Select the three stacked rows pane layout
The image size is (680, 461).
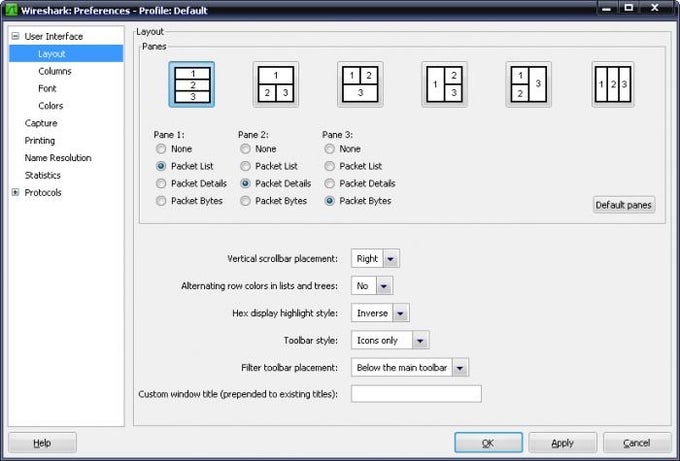tap(192, 84)
